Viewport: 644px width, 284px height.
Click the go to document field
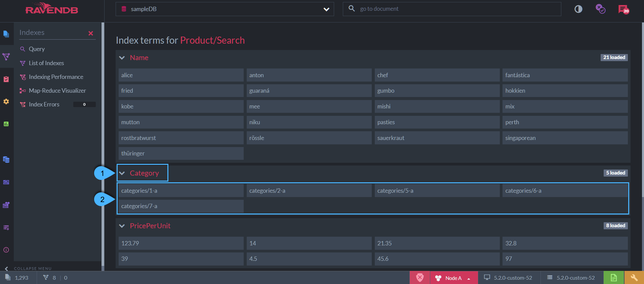452,9
